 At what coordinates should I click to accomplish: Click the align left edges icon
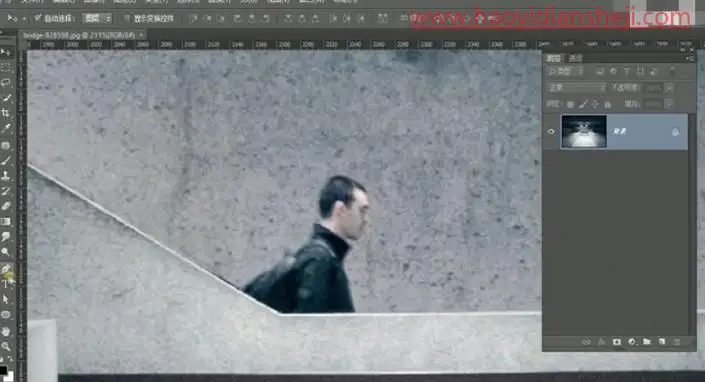(238, 18)
